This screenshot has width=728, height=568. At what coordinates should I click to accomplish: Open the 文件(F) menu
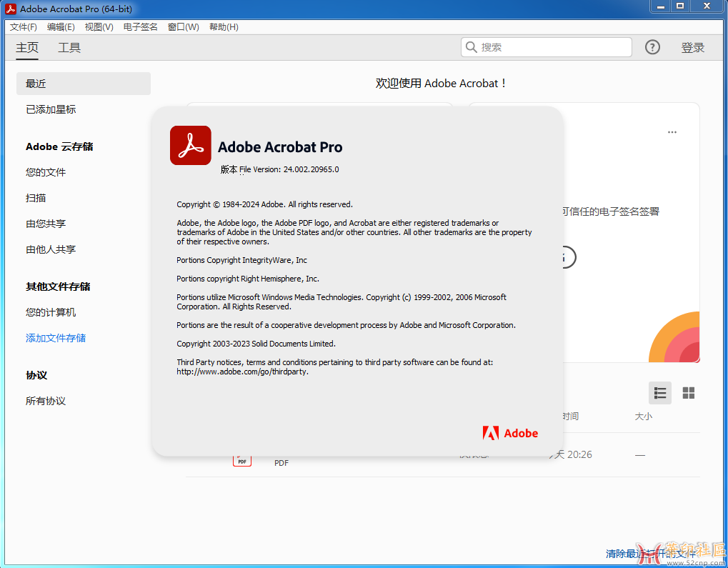23,27
